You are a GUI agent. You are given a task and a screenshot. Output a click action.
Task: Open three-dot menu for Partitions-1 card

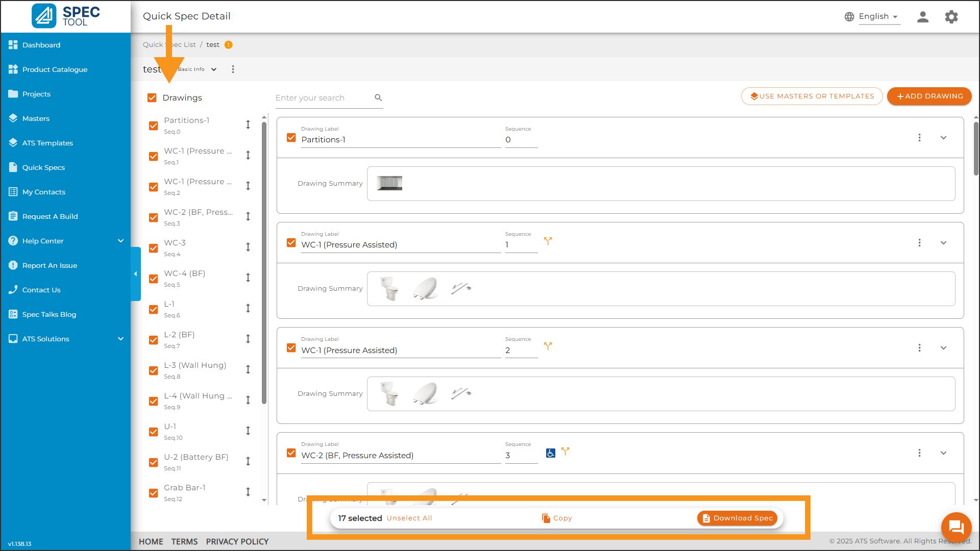(x=919, y=138)
